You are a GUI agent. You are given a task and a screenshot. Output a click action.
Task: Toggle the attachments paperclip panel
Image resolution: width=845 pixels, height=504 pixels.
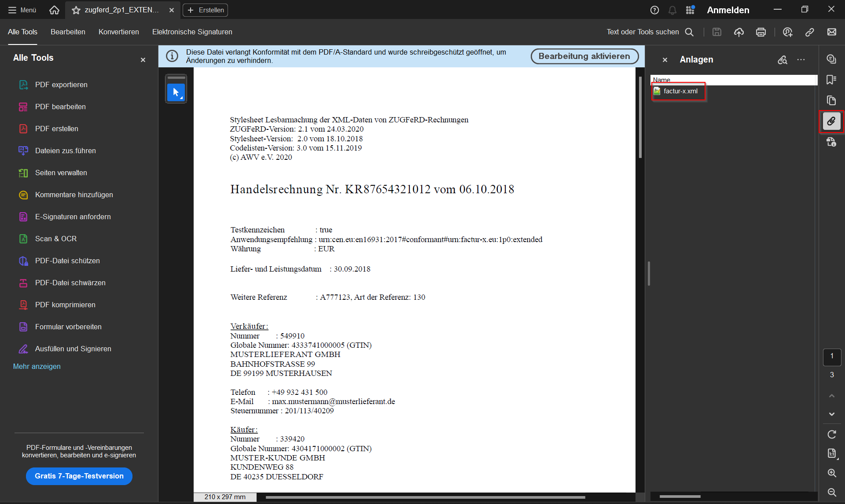click(x=831, y=121)
